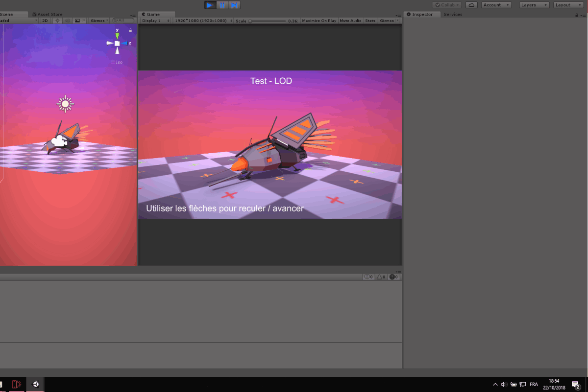This screenshot has height=392, width=588.
Task: Open the Account dropdown
Action: pos(496,5)
